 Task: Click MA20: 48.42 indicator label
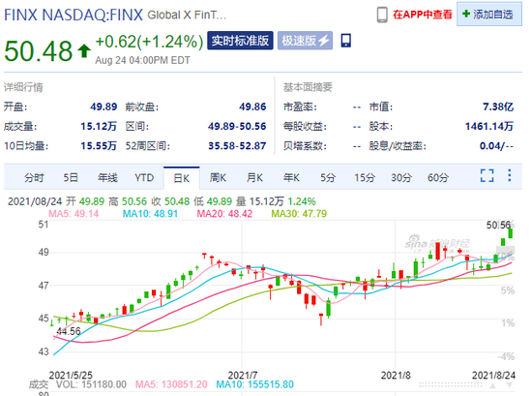[x=224, y=214]
